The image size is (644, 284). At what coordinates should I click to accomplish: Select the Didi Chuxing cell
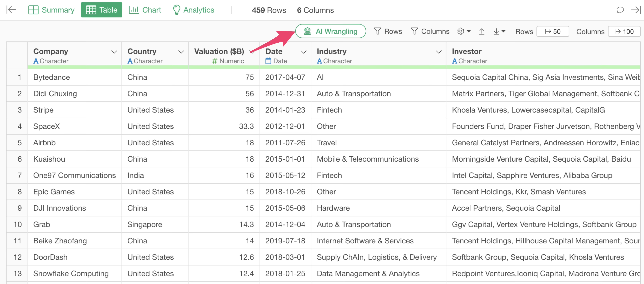click(74, 94)
